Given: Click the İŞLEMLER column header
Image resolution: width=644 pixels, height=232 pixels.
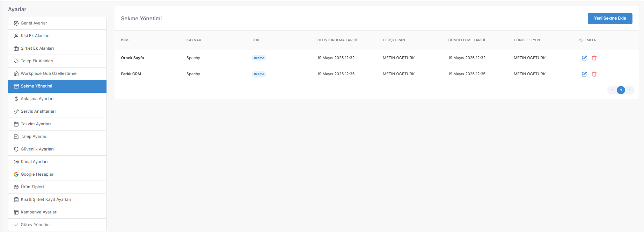Looking at the screenshot, I should (588, 40).
